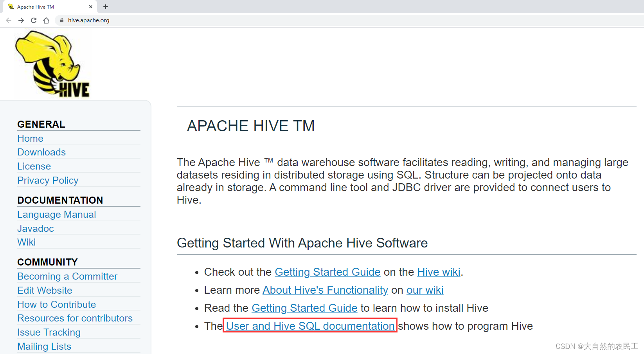This screenshot has width=644, height=354.
Task: Go to the browser home page icon
Action: point(46,20)
